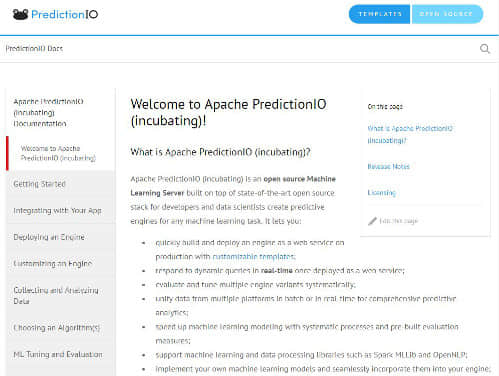This screenshot has width=499, height=376.
Task: Jump to Licensing link
Action: coord(382,193)
